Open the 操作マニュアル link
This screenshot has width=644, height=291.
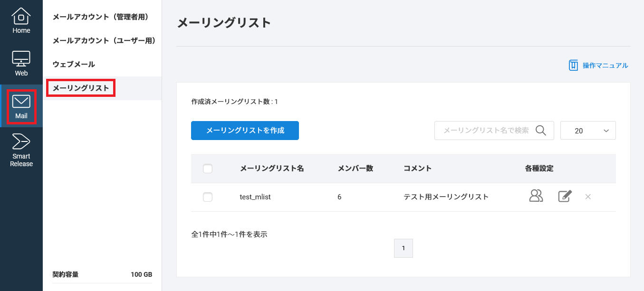coord(605,66)
